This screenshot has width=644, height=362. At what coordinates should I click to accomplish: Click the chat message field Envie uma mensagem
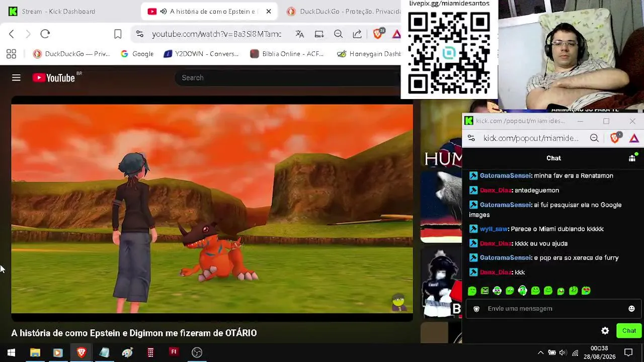(553, 309)
